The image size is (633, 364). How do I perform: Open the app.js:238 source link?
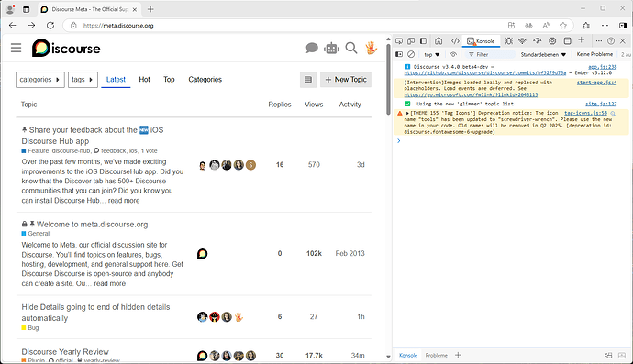603,67
